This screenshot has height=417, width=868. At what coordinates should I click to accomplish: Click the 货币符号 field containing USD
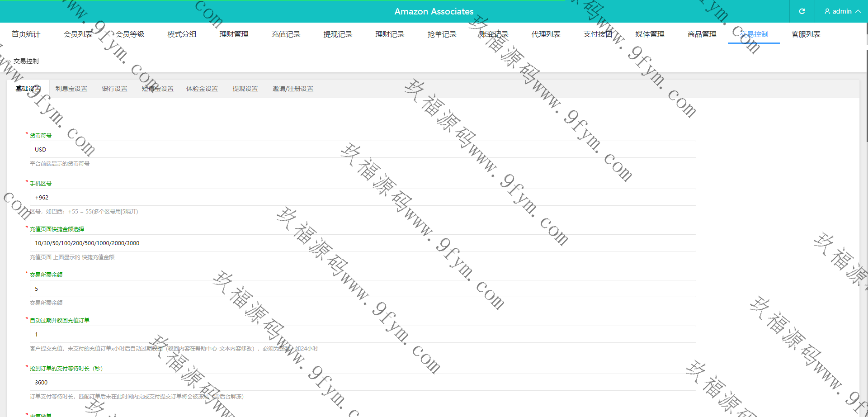363,150
